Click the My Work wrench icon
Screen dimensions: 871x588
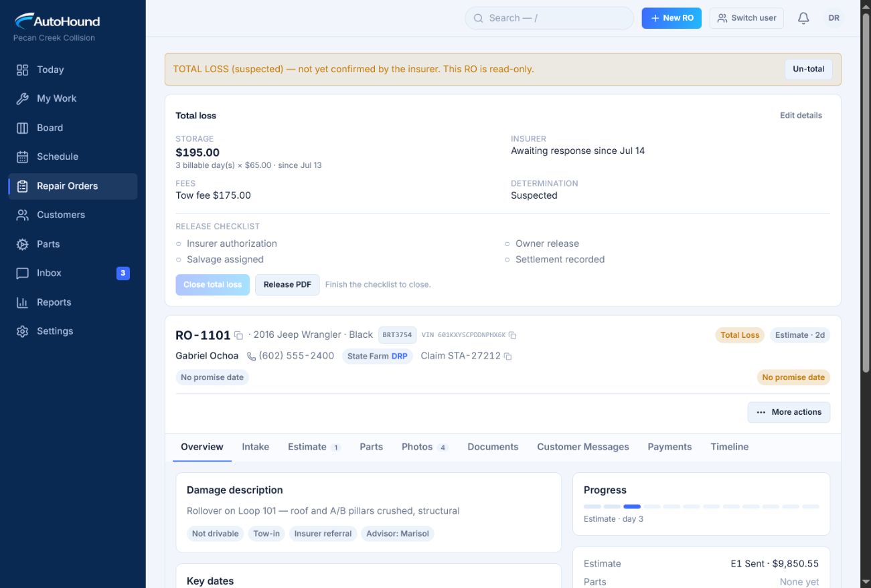pos(23,98)
